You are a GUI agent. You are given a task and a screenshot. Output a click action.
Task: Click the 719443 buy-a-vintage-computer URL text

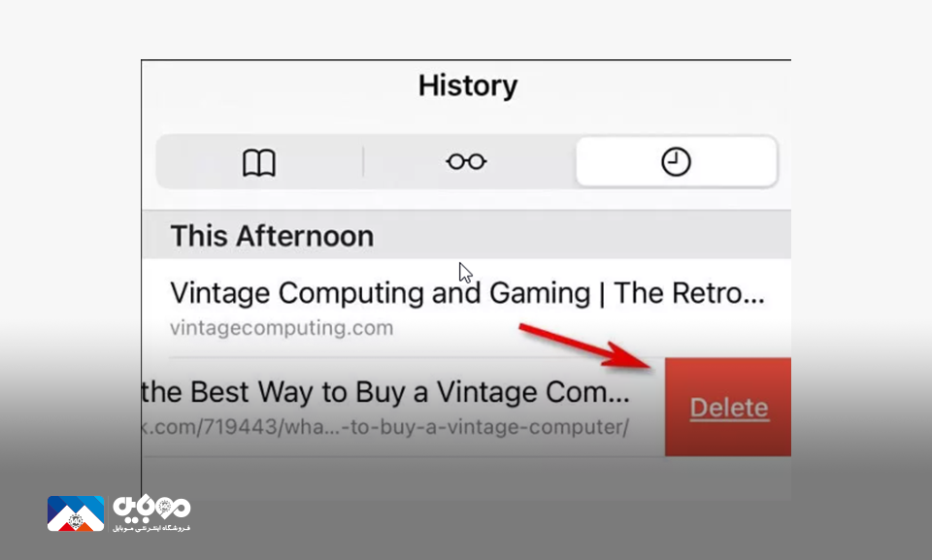pyautogui.click(x=385, y=427)
